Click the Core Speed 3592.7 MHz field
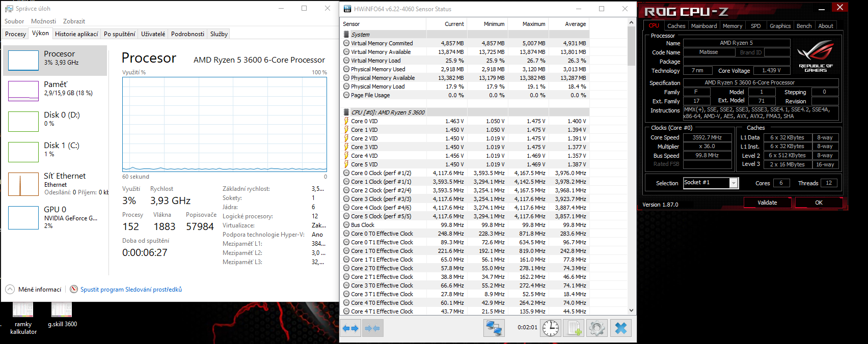The width and height of the screenshot is (868, 344). (707, 137)
